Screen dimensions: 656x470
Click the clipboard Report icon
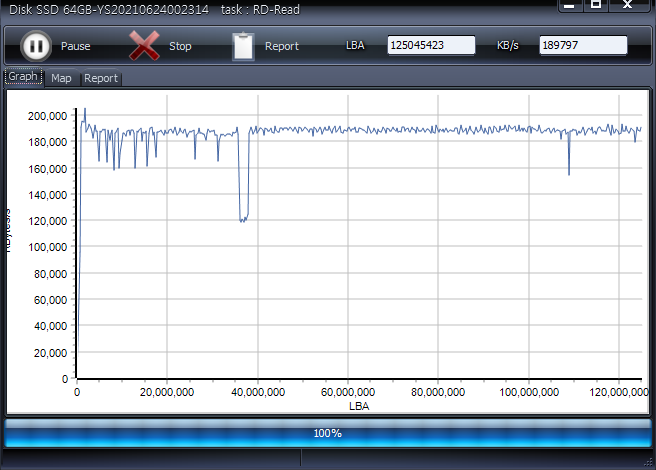tap(243, 46)
